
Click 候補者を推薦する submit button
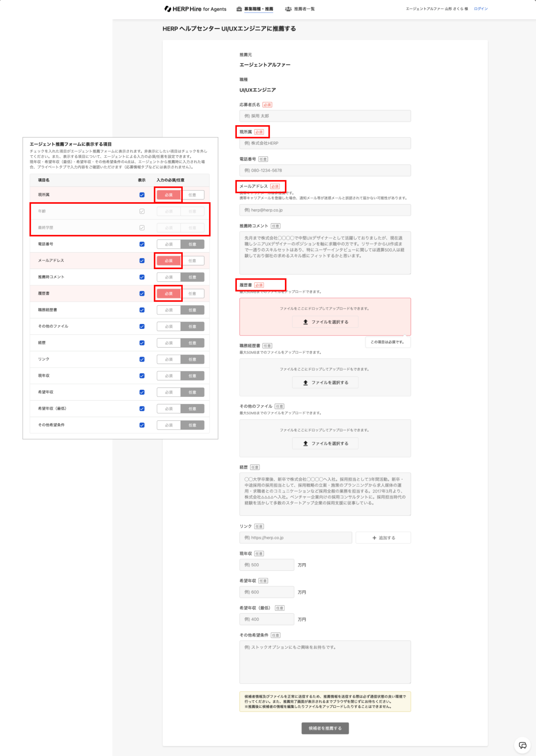click(325, 728)
